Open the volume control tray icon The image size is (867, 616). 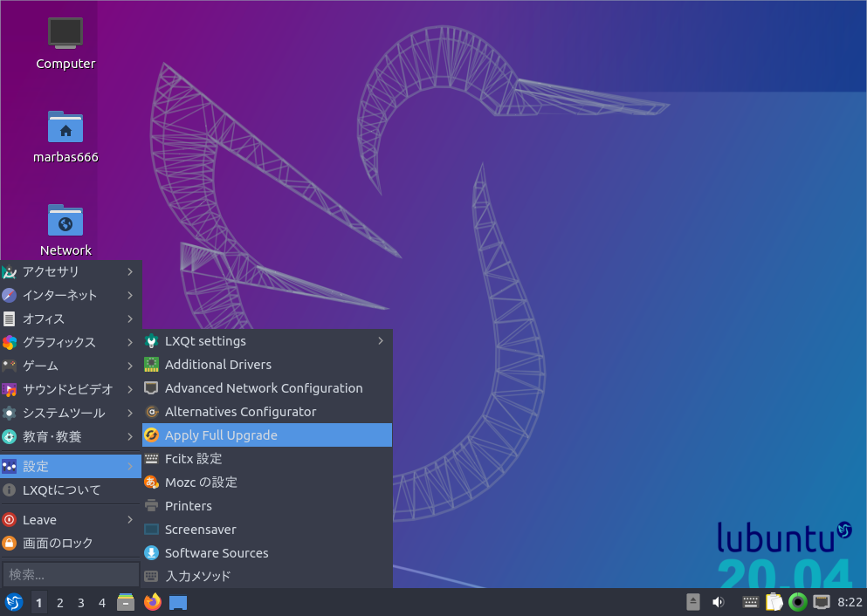pos(719,602)
